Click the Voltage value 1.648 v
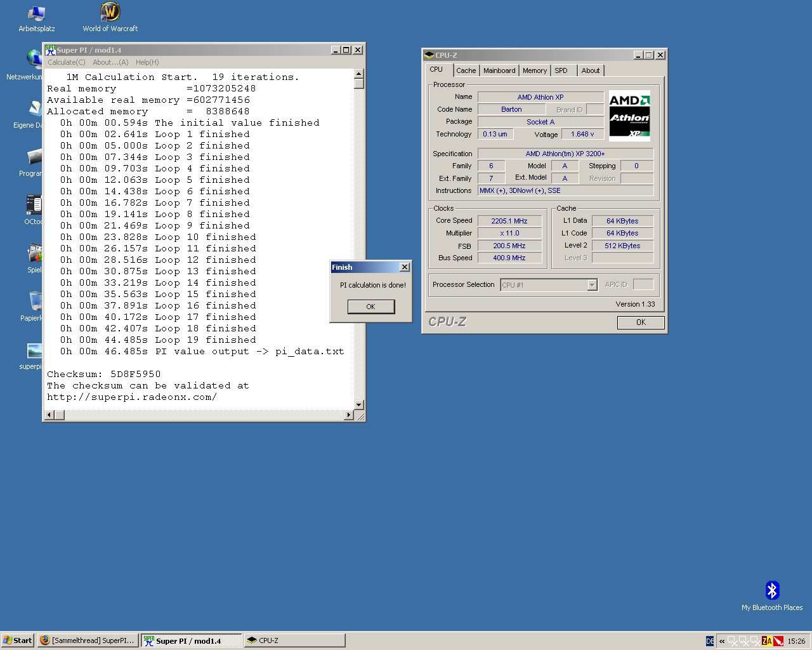Viewport: 812px width, 650px height. [582, 134]
